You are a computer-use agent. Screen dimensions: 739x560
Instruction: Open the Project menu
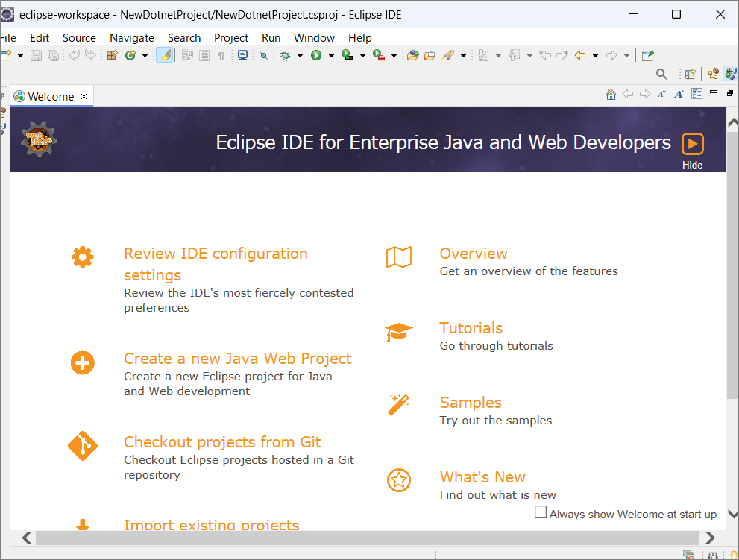point(231,38)
